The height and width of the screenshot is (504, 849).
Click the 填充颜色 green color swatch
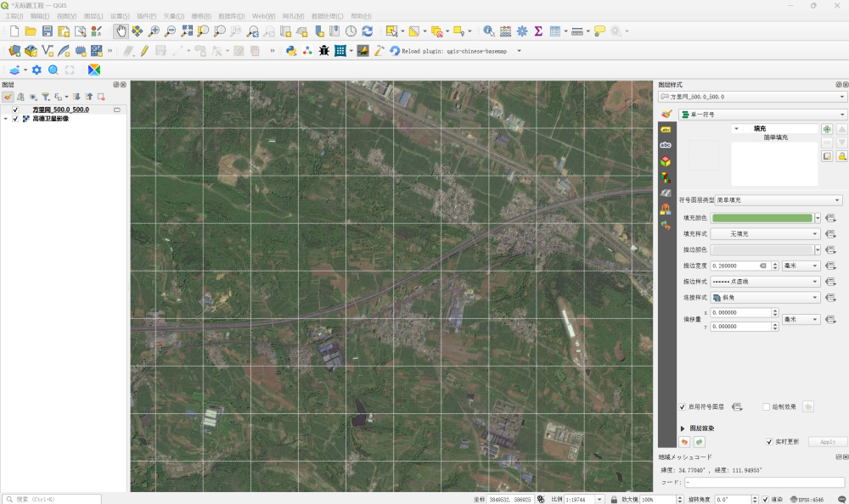762,218
